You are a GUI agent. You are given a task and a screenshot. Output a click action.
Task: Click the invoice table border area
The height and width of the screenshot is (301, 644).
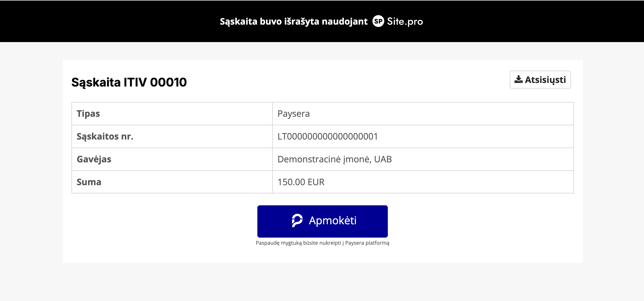click(272, 148)
